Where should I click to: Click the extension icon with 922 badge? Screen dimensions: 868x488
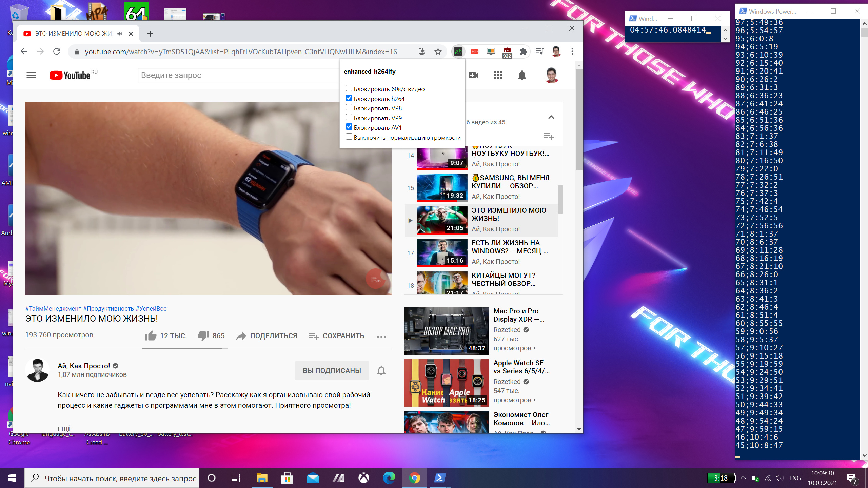click(x=507, y=52)
